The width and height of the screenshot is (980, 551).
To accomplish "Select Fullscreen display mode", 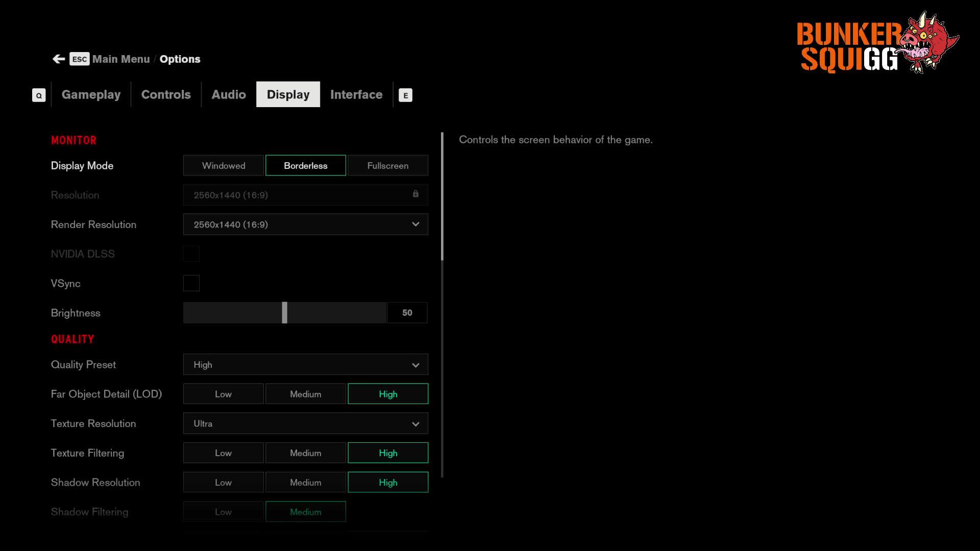I will pos(387,166).
